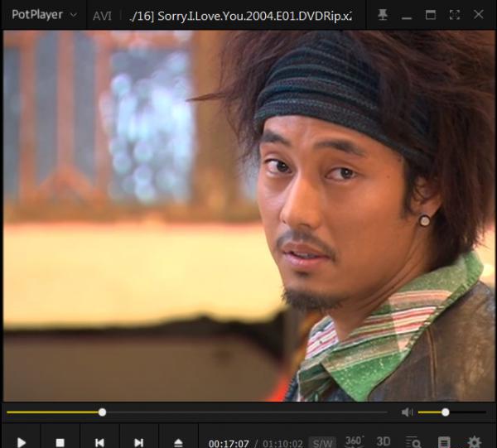This screenshot has height=448, width=497.
Task: Skip to the next file
Action: click(138, 442)
